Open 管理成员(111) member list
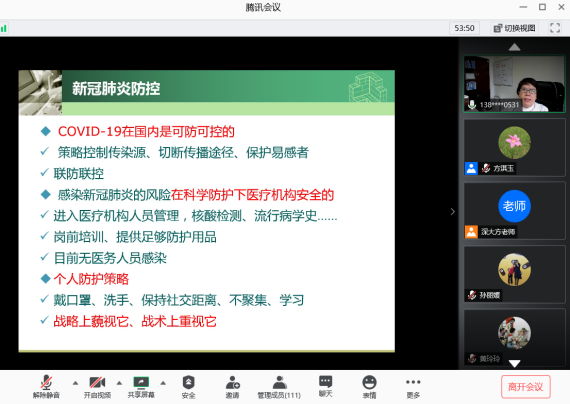 [x=279, y=387]
